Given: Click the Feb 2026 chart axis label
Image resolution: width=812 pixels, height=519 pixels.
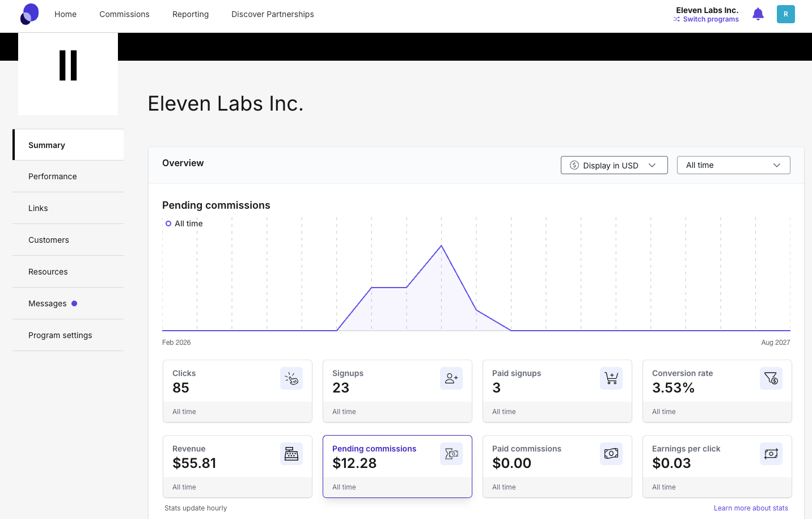Looking at the screenshot, I should pyautogui.click(x=176, y=343).
